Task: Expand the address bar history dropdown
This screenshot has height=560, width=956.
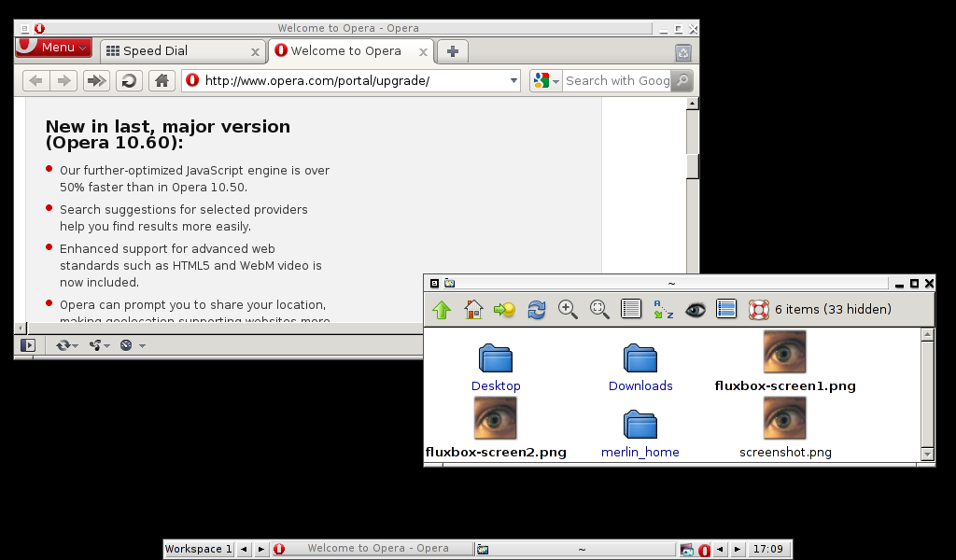Action: [513, 81]
